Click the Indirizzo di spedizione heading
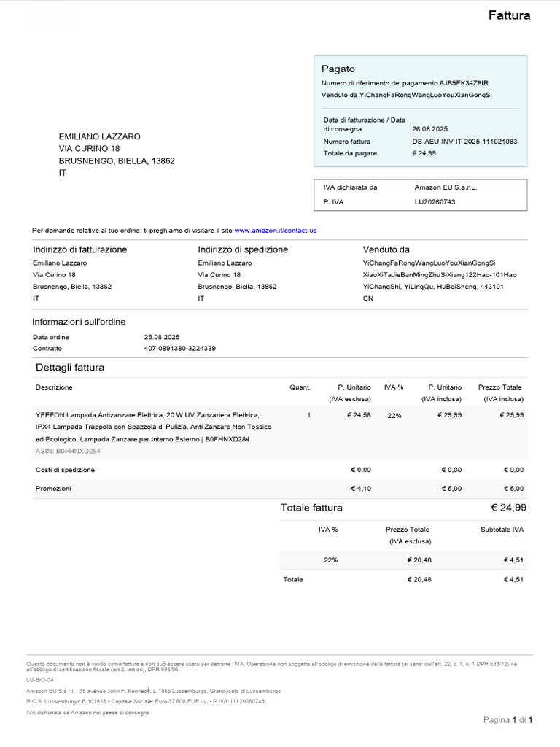Image resolution: width=560 pixels, height=747 pixels. point(243,249)
